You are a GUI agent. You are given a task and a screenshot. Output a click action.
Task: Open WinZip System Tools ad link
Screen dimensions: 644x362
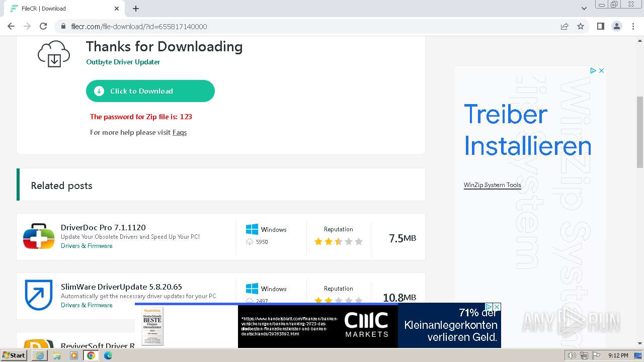click(493, 185)
